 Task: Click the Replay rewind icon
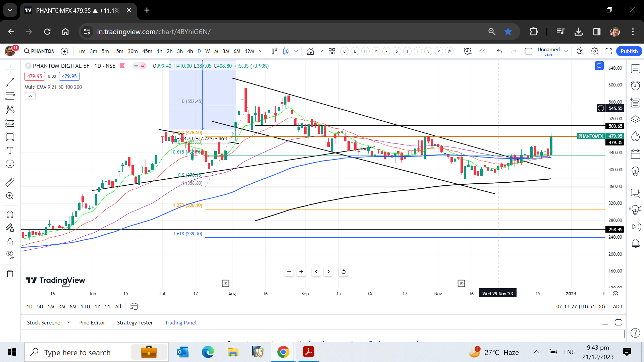[x=482, y=51]
